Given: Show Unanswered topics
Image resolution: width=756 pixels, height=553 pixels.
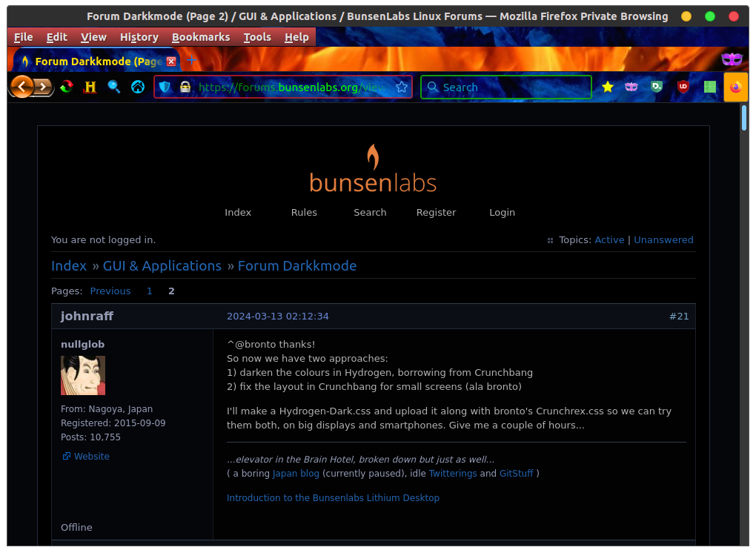Looking at the screenshot, I should 663,240.
